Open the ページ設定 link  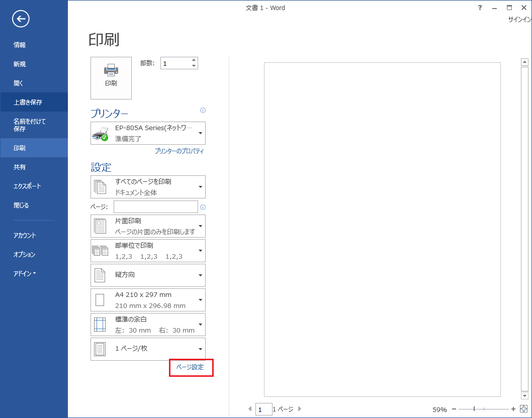(x=190, y=367)
